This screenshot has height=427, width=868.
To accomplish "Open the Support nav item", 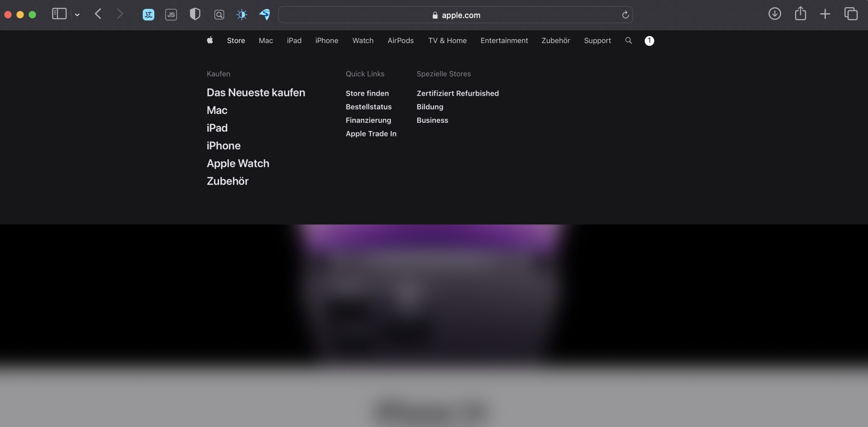I will pyautogui.click(x=597, y=40).
